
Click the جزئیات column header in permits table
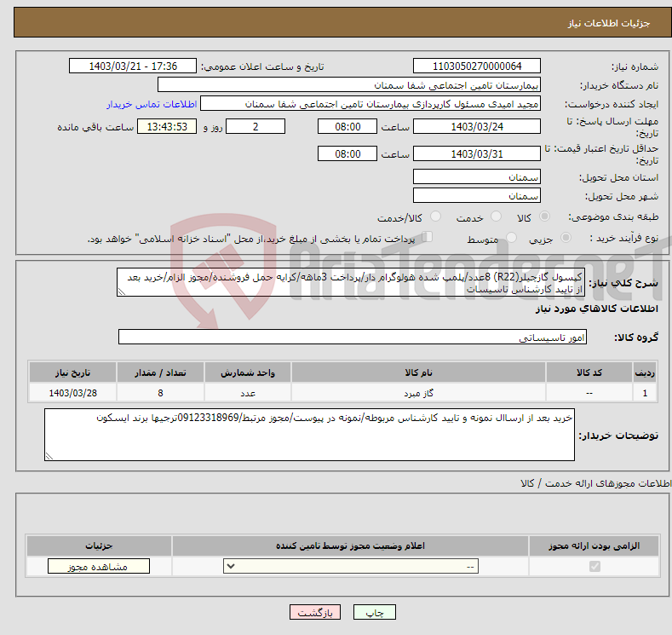coord(99,546)
